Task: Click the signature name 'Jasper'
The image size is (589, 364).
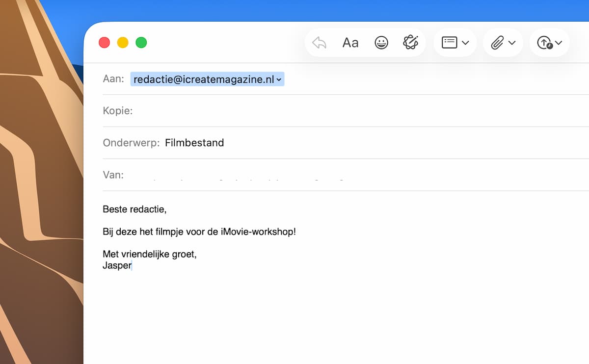Action: 117,266
